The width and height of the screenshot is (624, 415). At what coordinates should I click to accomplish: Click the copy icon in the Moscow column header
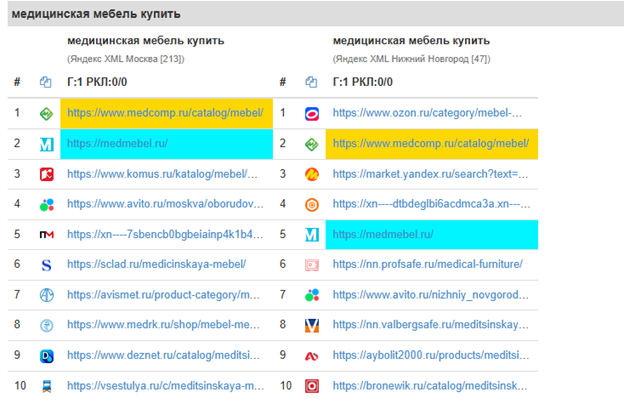(x=45, y=82)
